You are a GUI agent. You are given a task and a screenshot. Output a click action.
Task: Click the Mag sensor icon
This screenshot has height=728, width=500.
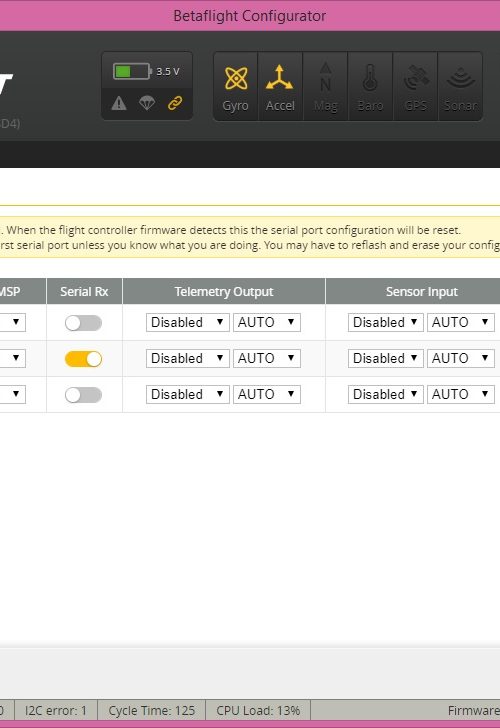coord(325,87)
